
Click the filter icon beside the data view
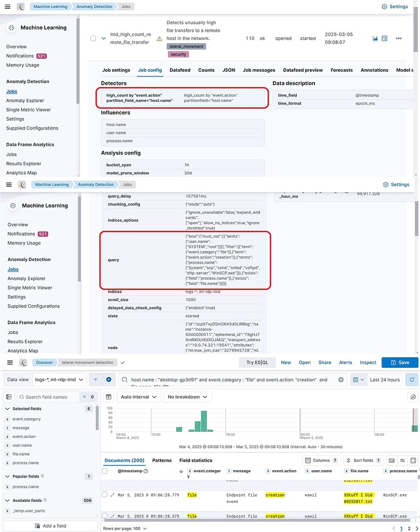point(96,380)
